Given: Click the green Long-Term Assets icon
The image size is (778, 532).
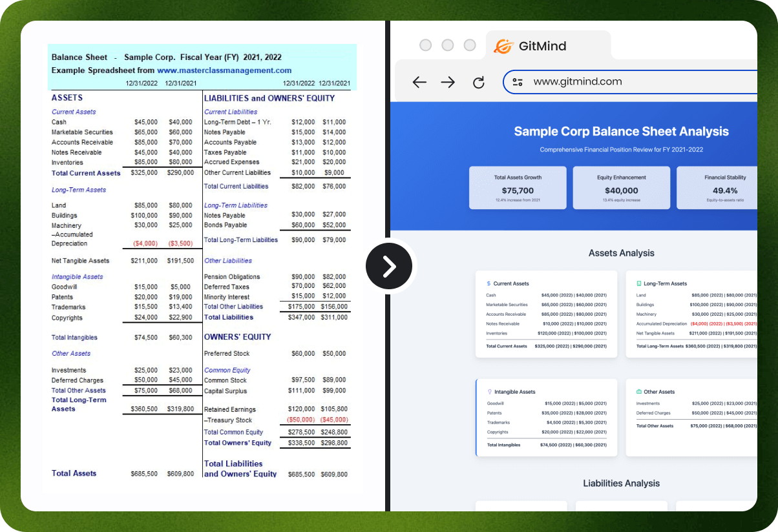Looking at the screenshot, I should (x=638, y=283).
